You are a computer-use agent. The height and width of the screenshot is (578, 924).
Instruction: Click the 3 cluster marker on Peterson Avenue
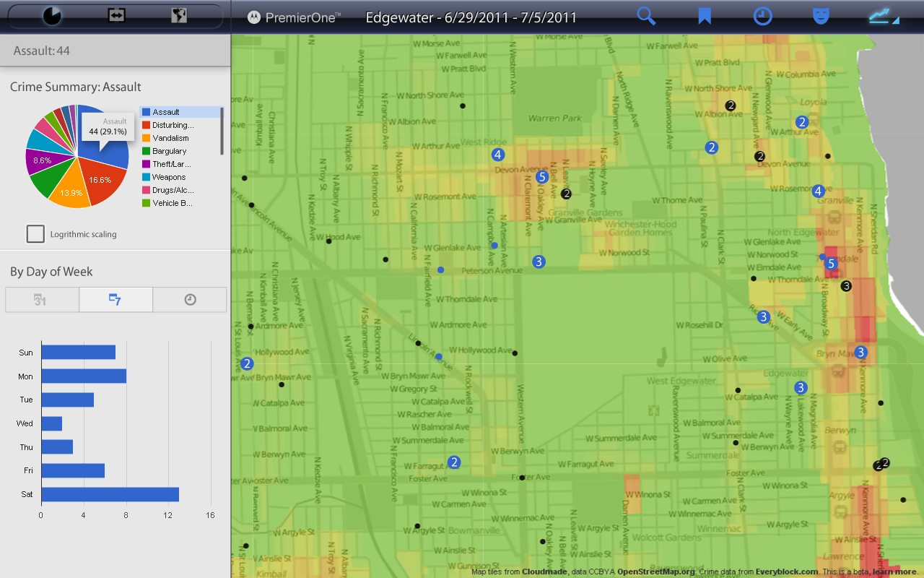point(538,262)
